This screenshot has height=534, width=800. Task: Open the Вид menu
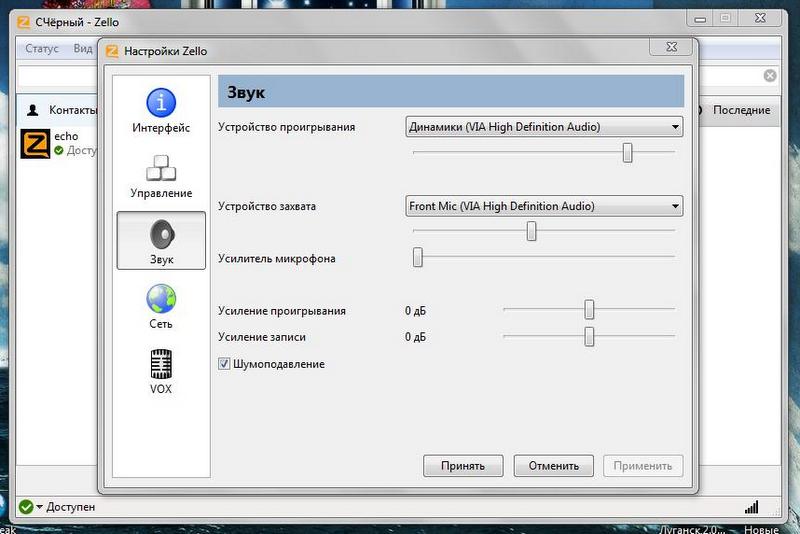click(x=83, y=48)
